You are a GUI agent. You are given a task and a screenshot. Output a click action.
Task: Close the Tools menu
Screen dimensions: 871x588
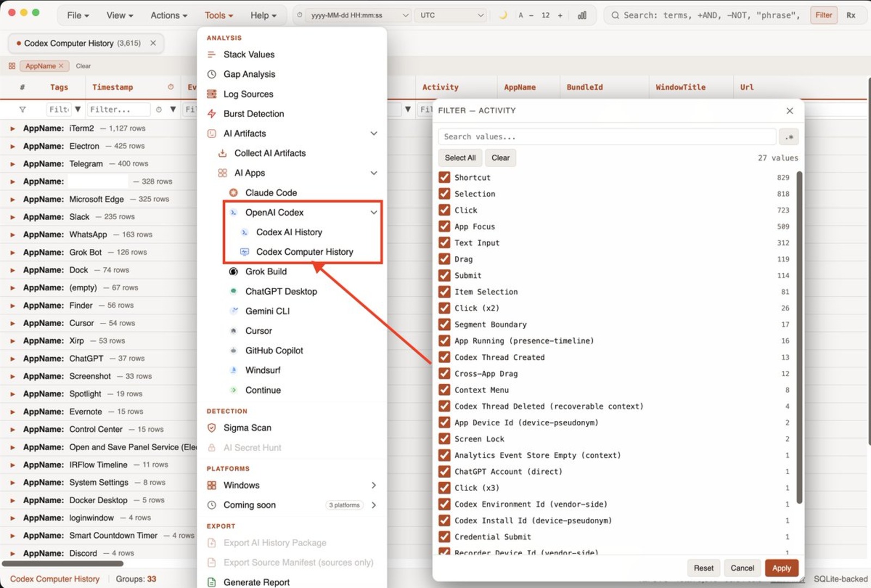[x=219, y=15]
